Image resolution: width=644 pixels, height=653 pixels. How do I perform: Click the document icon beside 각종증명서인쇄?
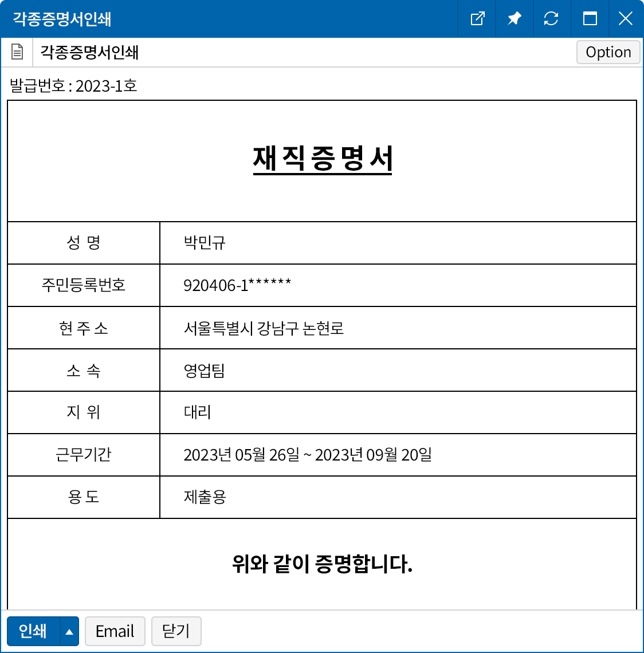point(17,52)
